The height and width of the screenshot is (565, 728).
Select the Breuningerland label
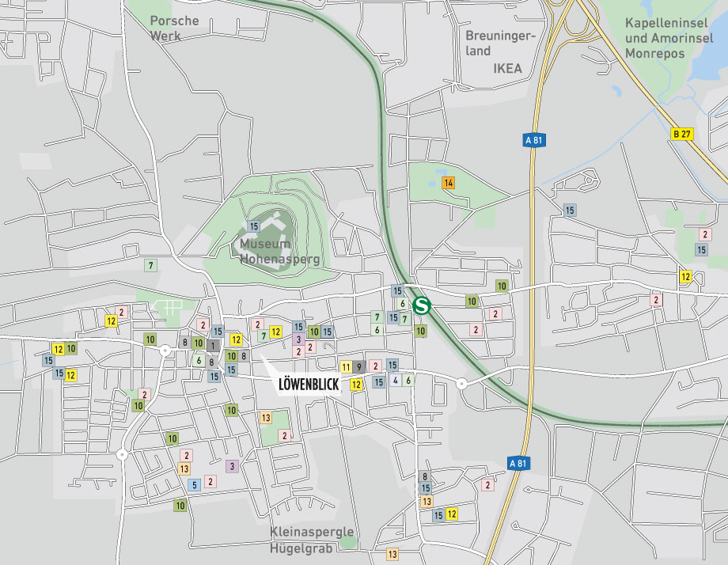[500, 44]
